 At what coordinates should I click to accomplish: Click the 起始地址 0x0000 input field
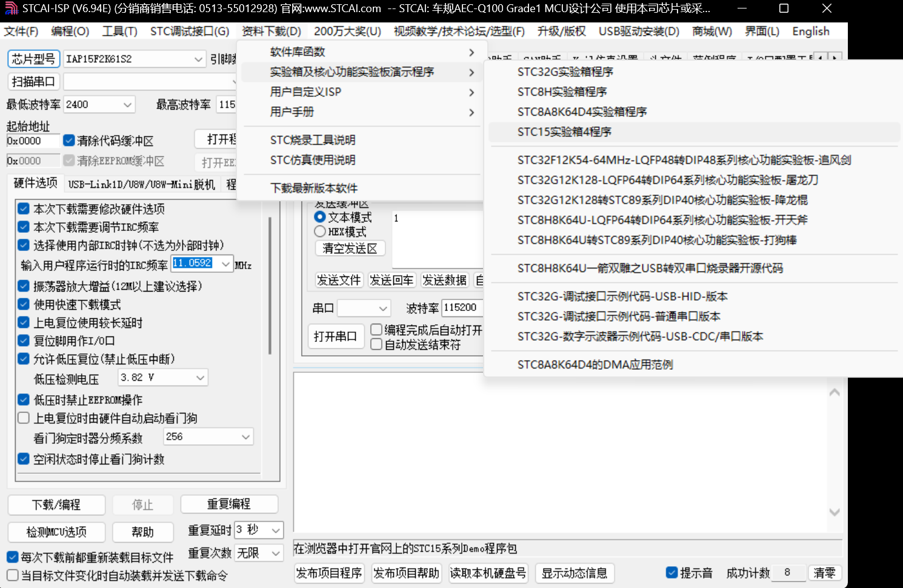pyautogui.click(x=33, y=141)
